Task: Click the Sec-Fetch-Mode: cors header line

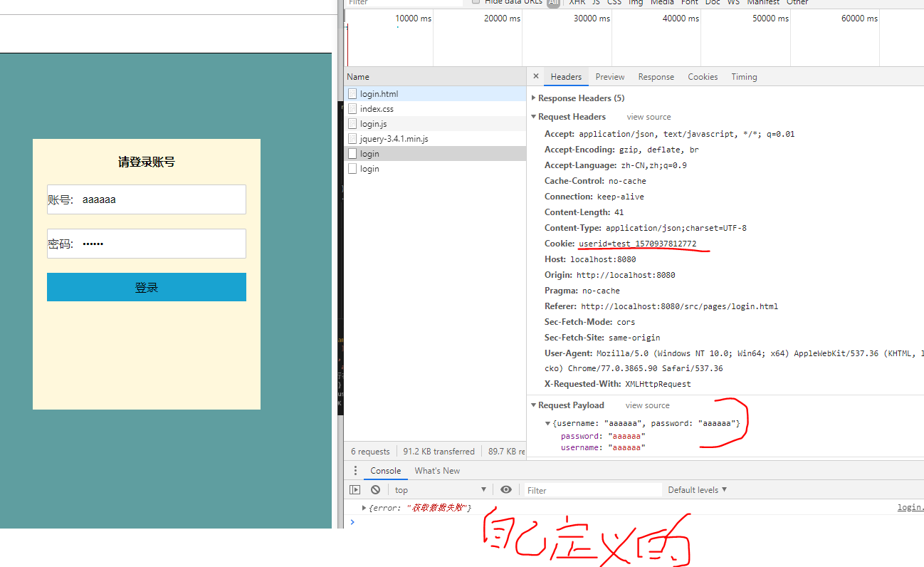Action: [x=590, y=322]
